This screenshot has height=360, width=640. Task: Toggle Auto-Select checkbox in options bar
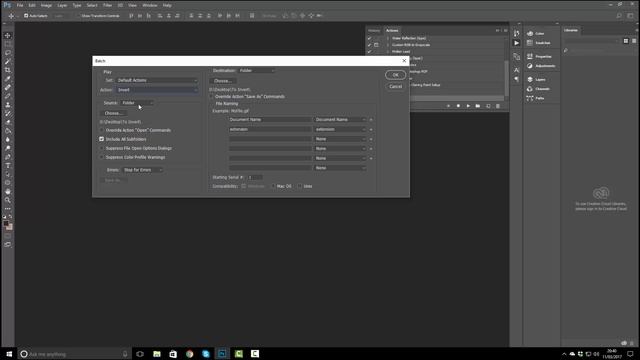pos(26,16)
